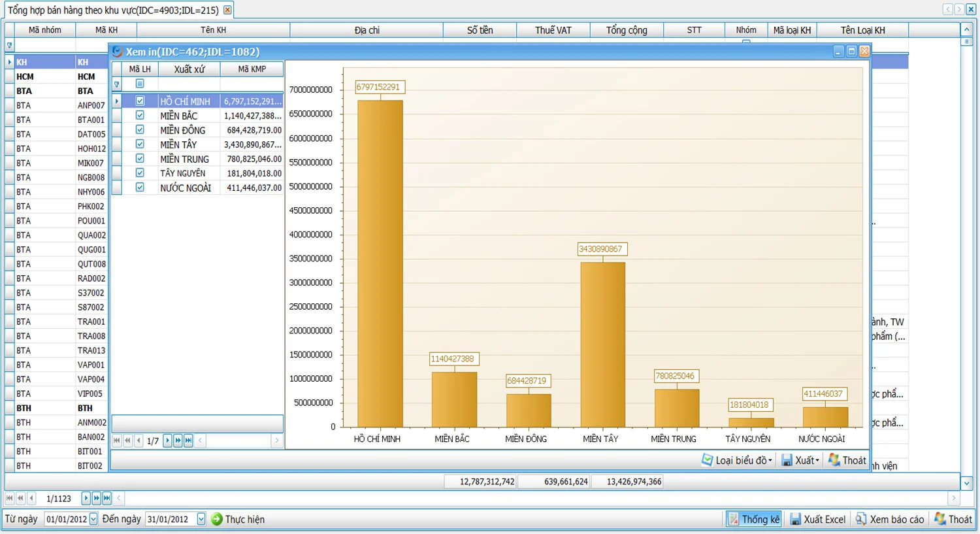This screenshot has height=534, width=980.
Task: Jump to last record in main grid navigator
Action: tap(107, 498)
